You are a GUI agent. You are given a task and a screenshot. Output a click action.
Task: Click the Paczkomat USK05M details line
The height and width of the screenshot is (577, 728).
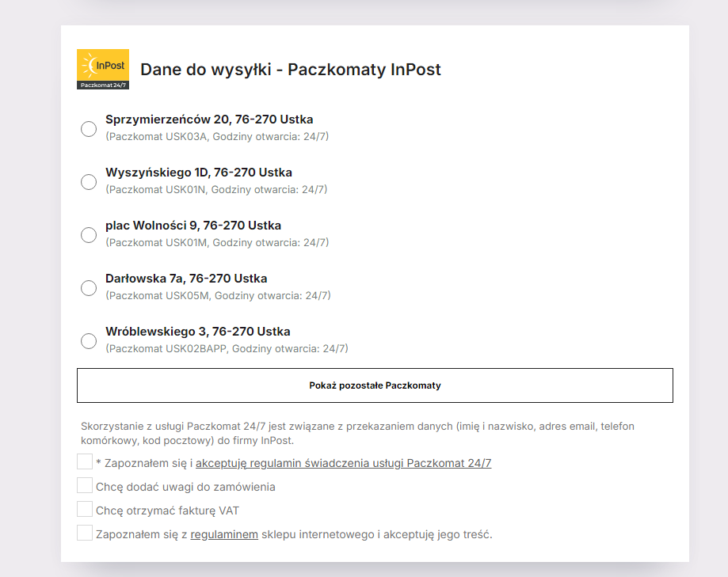click(218, 295)
